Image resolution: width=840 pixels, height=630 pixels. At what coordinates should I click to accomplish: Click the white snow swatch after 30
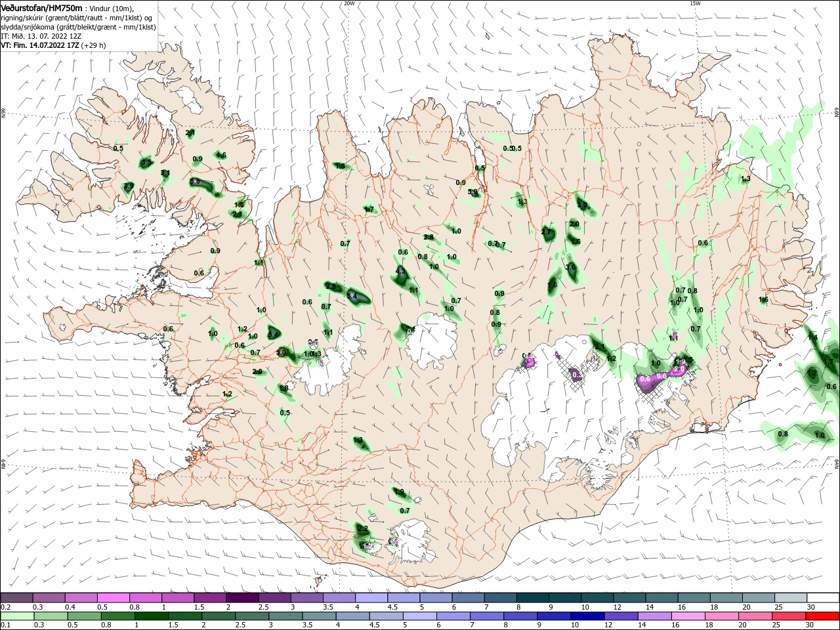[x=823, y=598]
